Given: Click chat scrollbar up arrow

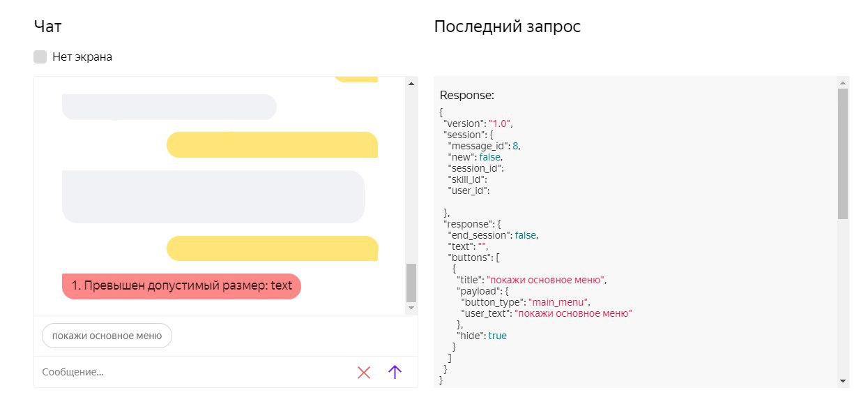Looking at the screenshot, I should coord(411,84).
